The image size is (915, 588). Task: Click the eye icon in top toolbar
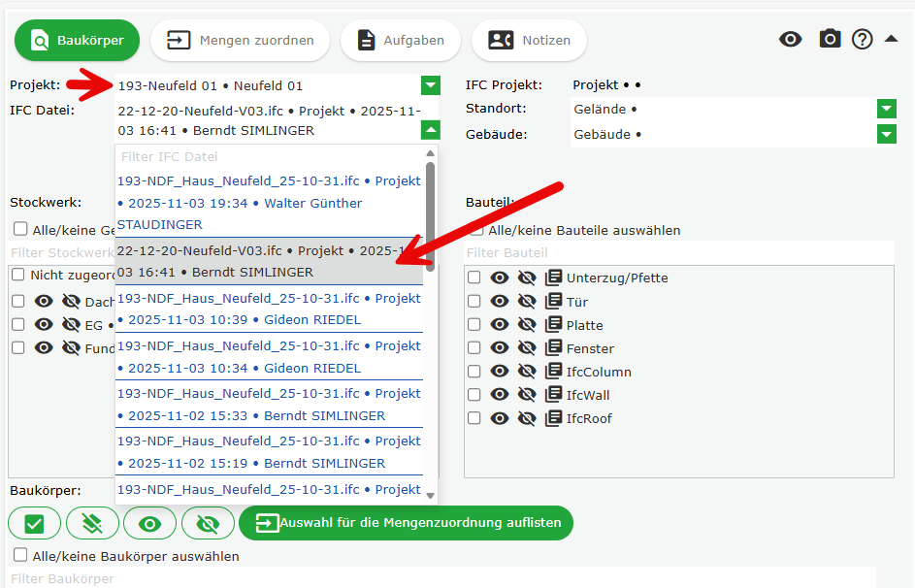click(x=791, y=39)
